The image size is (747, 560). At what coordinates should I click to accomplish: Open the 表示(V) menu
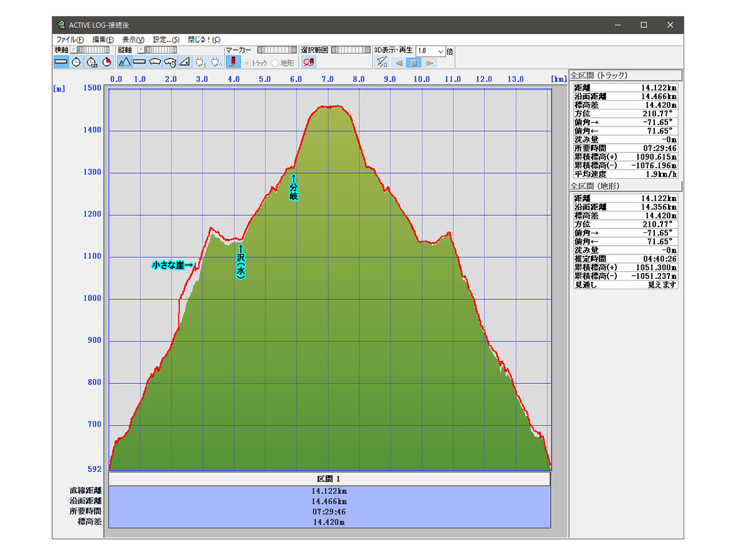point(133,40)
